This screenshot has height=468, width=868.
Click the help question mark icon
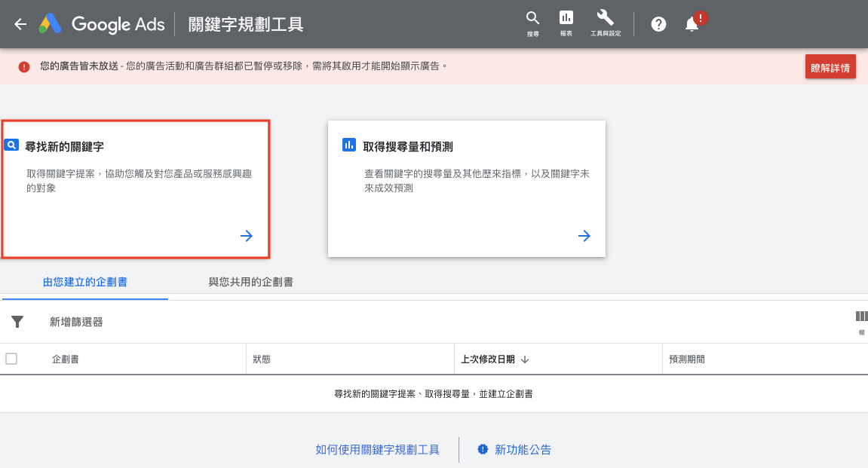click(x=658, y=24)
